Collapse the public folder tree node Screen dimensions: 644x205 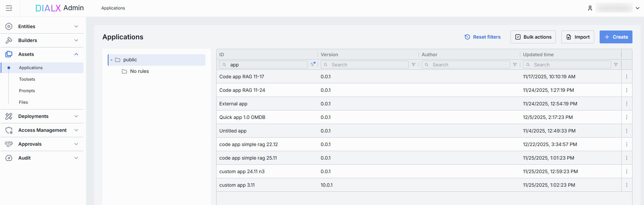tap(112, 60)
